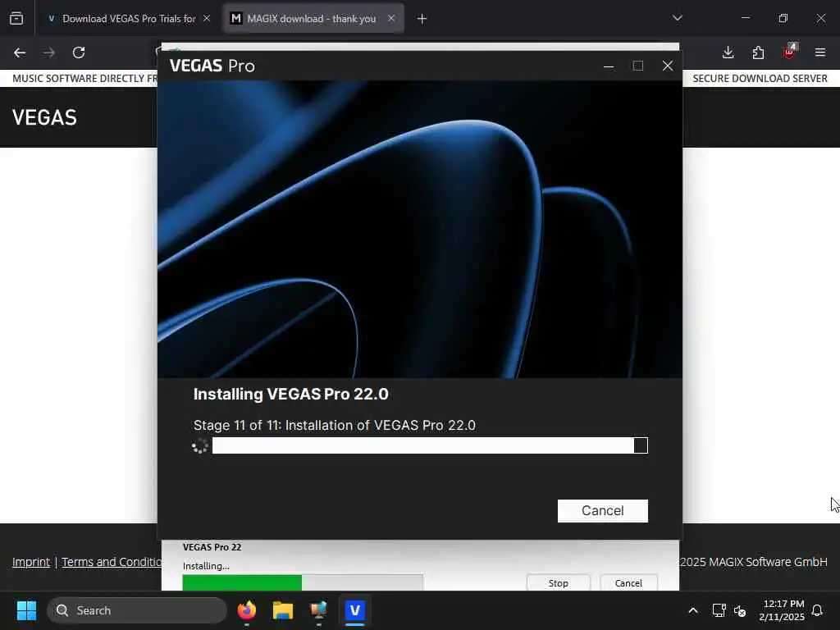Click Stop in the download manager window
This screenshot has height=630, width=840.
558,583
